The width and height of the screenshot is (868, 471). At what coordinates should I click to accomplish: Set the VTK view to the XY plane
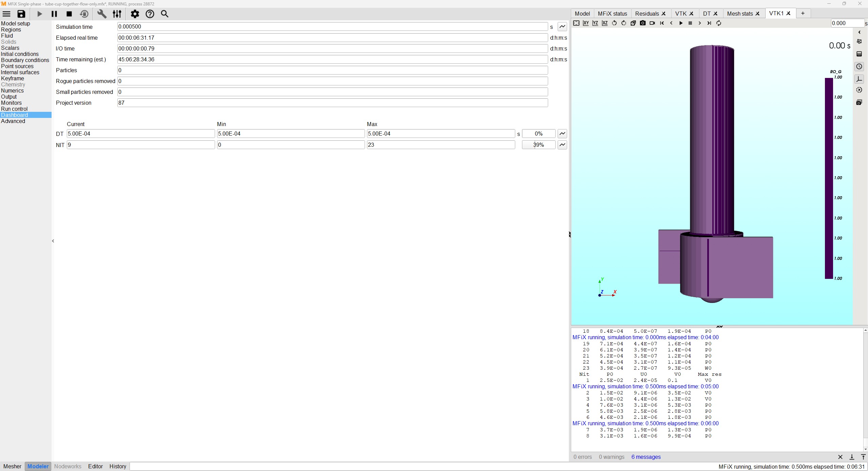click(586, 23)
